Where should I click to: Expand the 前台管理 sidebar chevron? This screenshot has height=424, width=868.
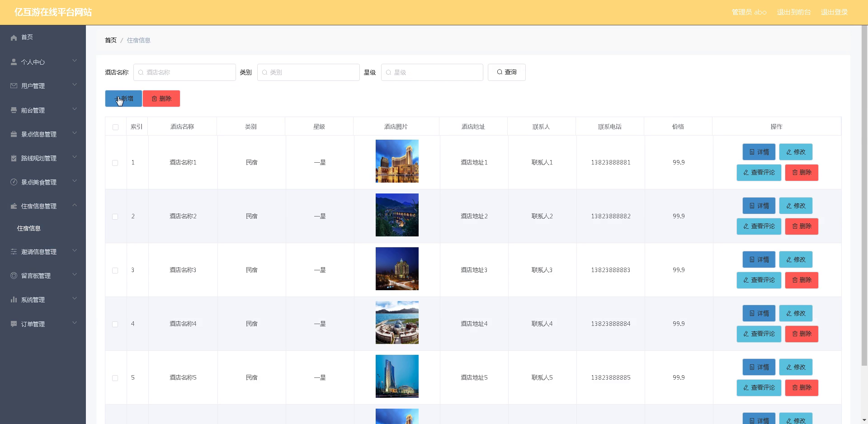tap(75, 109)
